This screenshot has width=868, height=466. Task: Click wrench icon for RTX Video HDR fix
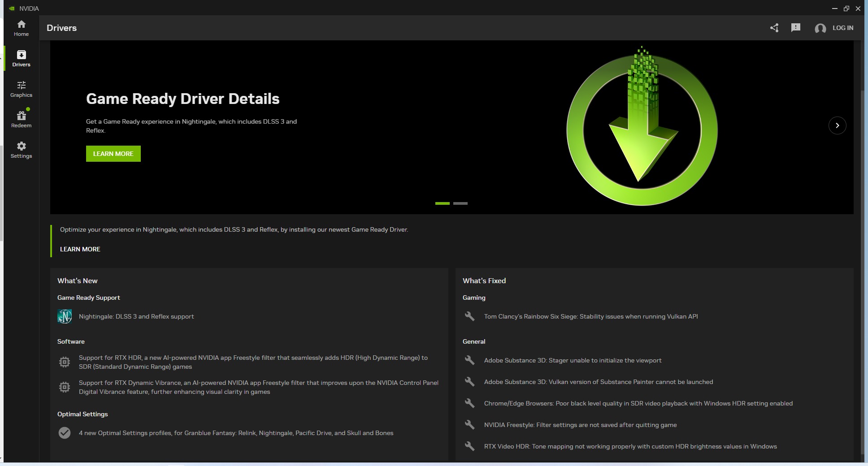pyautogui.click(x=469, y=446)
